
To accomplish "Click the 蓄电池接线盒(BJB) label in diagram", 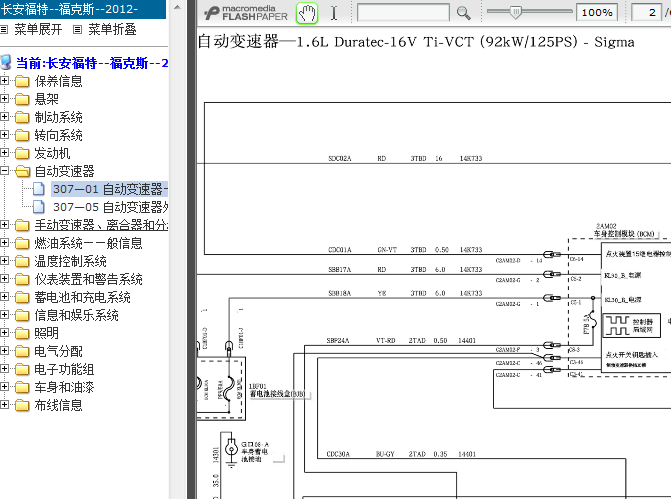I will [x=277, y=393].
